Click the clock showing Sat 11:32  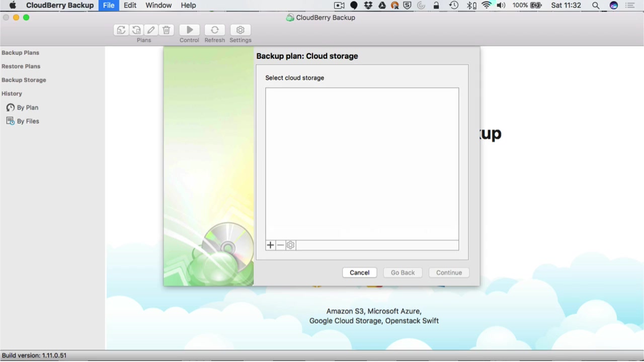(566, 6)
